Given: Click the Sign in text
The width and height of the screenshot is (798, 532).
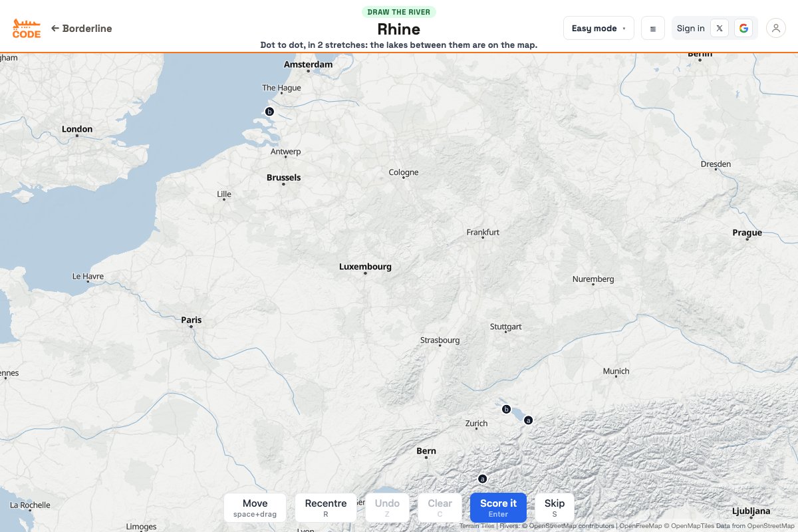Looking at the screenshot, I should (x=690, y=29).
